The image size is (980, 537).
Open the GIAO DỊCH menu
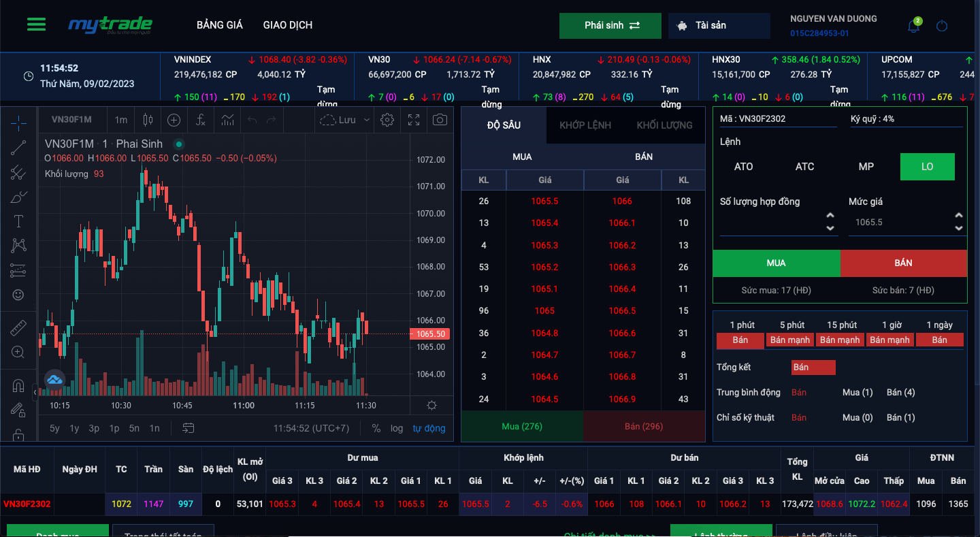click(287, 25)
